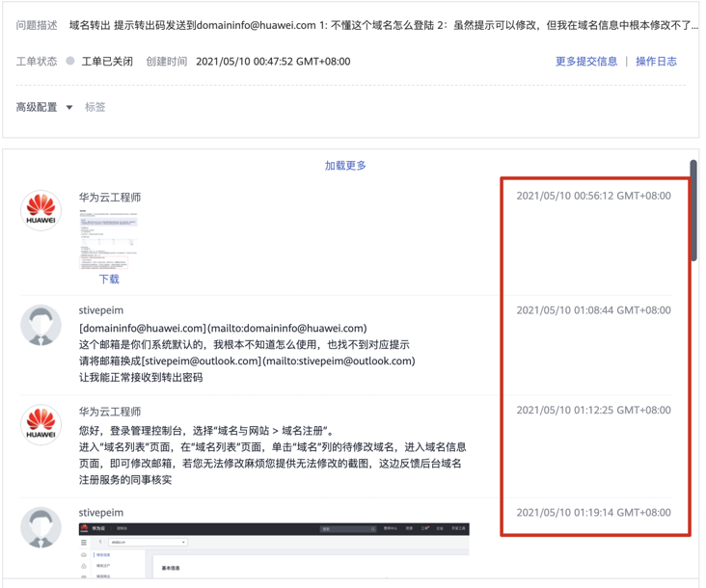Click stivepeim avatar beside screenshot message
Image resolution: width=706 pixels, height=588 pixels.
[x=41, y=527]
